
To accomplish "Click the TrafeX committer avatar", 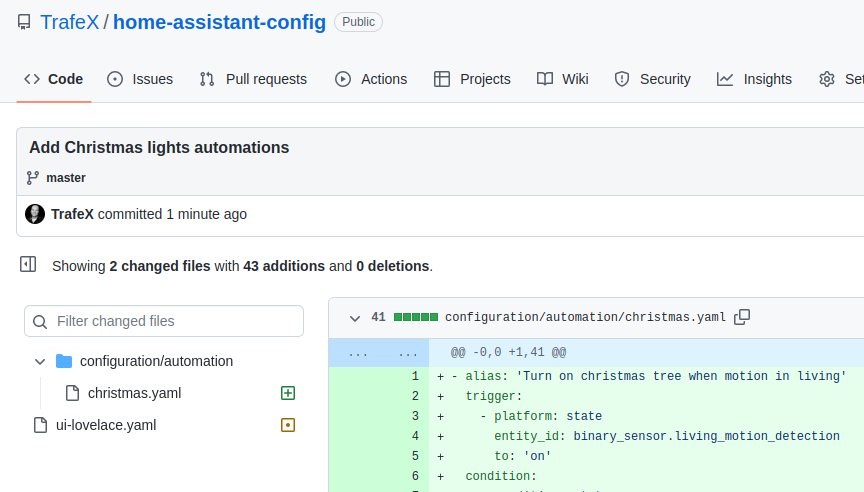I will tap(35, 214).
